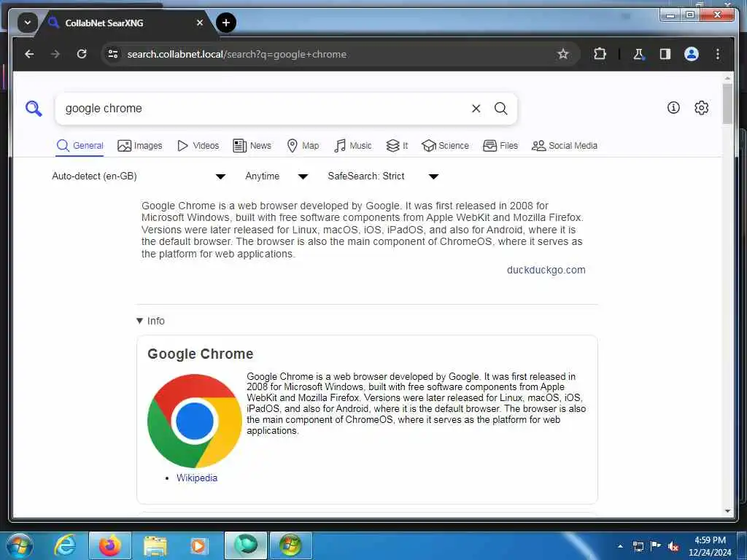This screenshot has height=560, width=747.
Task: Click the Action Center flag icon
Action: click(656, 546)
